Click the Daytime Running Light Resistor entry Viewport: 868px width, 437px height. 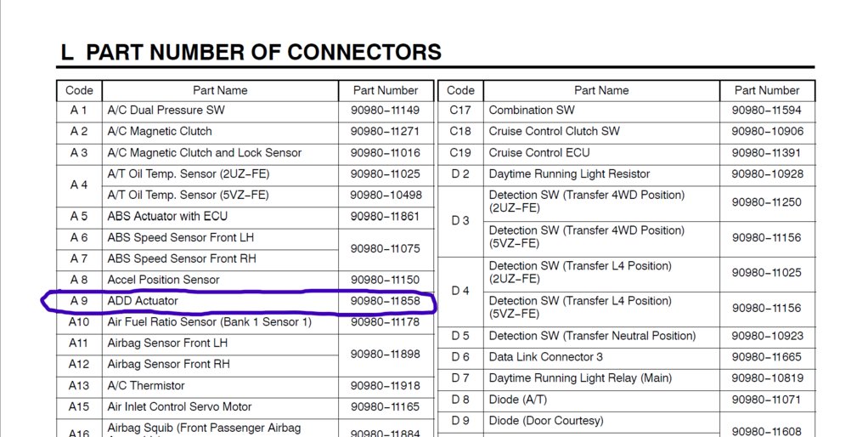pos(569,174)
